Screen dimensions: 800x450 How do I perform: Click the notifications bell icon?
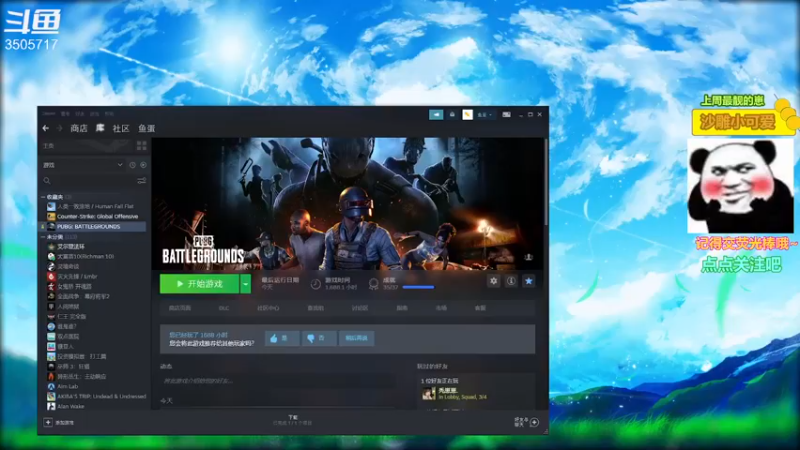click(452, 114)
